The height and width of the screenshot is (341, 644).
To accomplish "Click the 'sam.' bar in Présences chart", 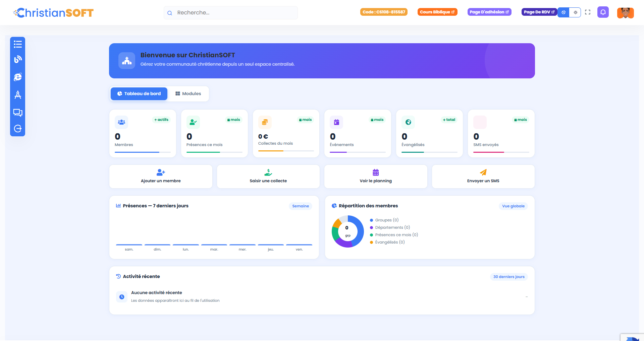I will (x=129, y=245).
